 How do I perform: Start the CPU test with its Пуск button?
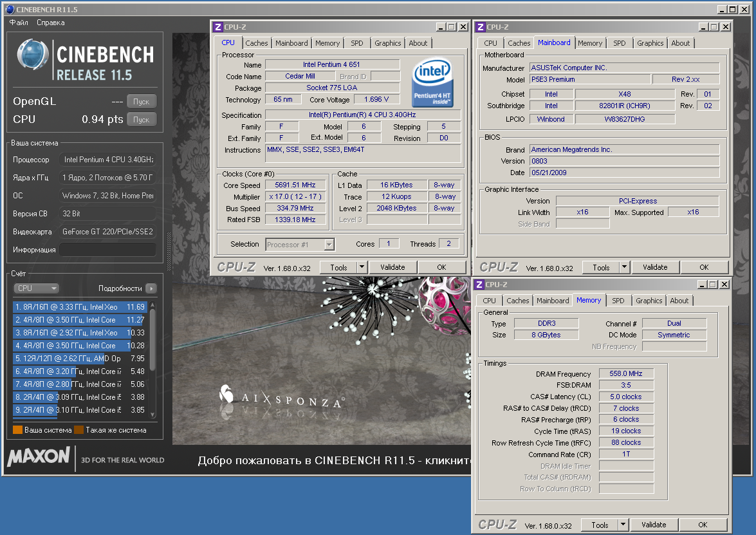point(142,120)
